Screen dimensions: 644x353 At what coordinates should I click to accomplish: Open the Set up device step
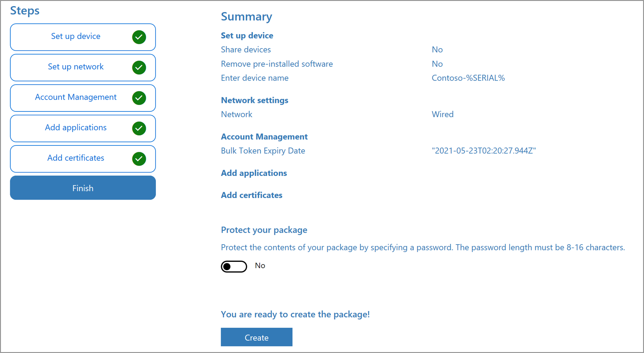pos(76,36)
